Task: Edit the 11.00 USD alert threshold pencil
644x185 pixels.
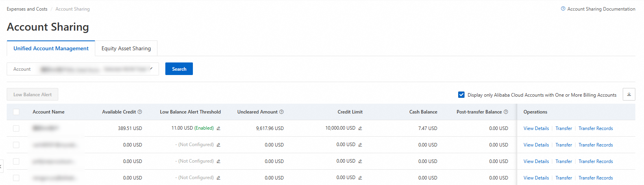Action: pos(218,128)
